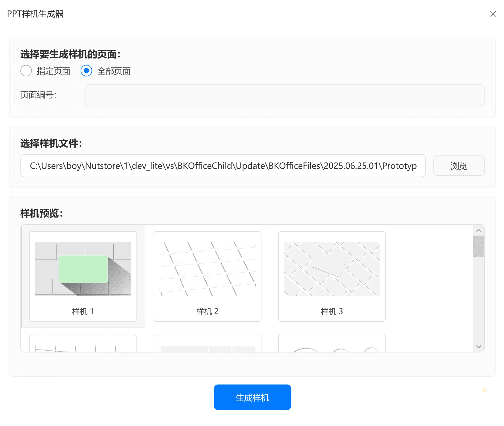Focus the 页面编号 input field
Image resolution: width=504 pixels, height=426 pixels.
284,96
